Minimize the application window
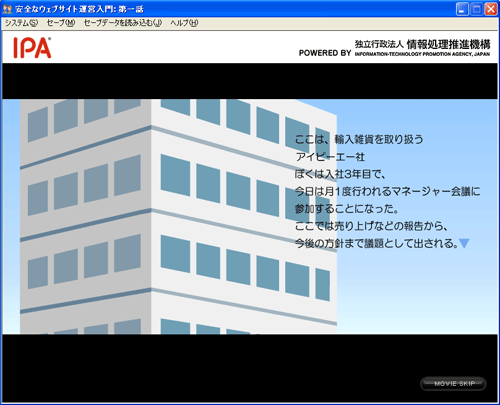 coord(462,9)
